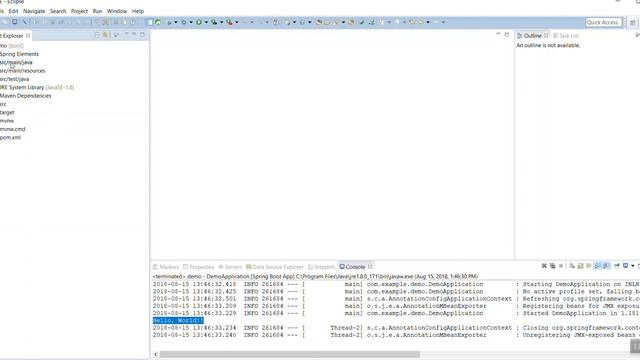Viewport: 640px width, 360px height.
Task: Toggle Show Console on Standard Error changes
Action: pyautogui.click(x=607, y=266)
